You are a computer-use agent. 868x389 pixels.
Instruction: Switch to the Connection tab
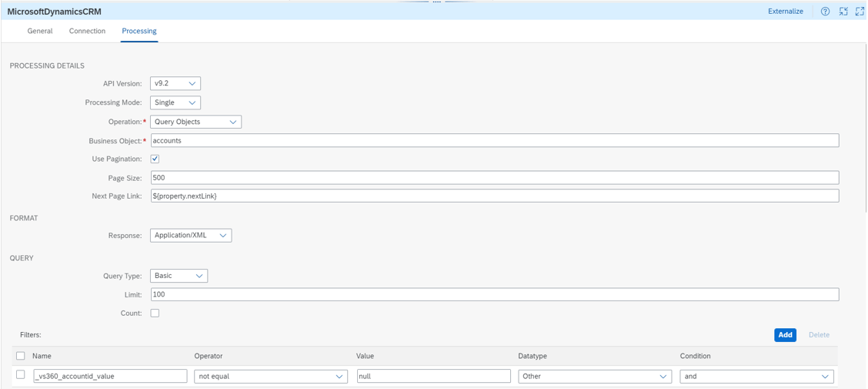[87, 31]
